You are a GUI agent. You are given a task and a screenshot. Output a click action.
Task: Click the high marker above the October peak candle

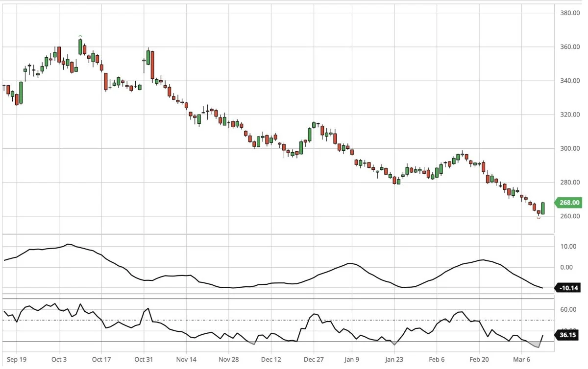coord(80,36)
